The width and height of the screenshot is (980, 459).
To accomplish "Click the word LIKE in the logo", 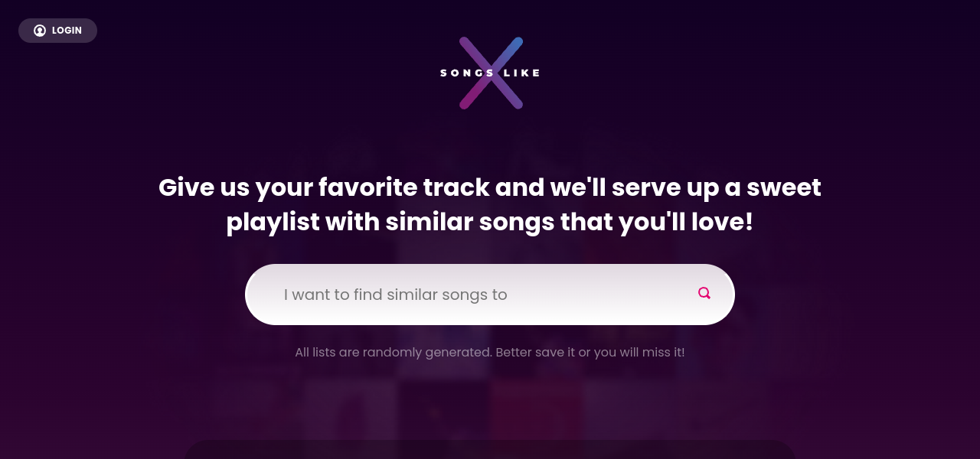I will (x=521, y=73).
